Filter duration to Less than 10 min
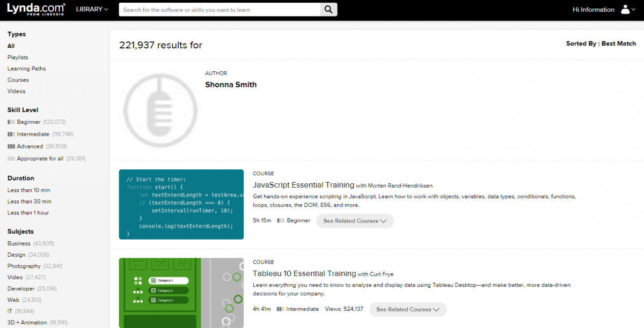 29,190
